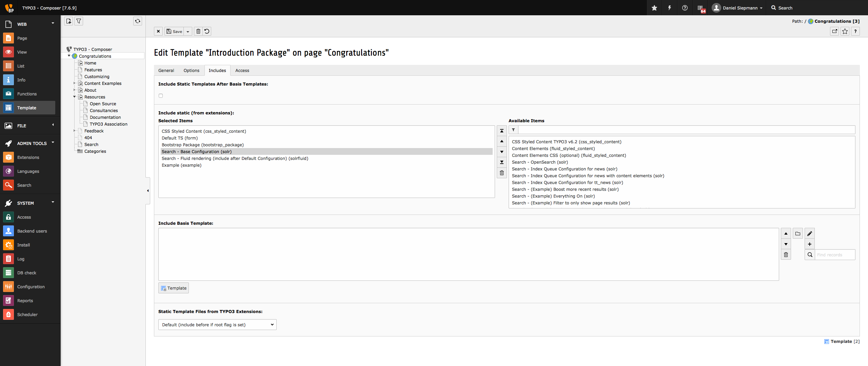
Task: Move selected static item up one
Action: click(x=502, y=141)
